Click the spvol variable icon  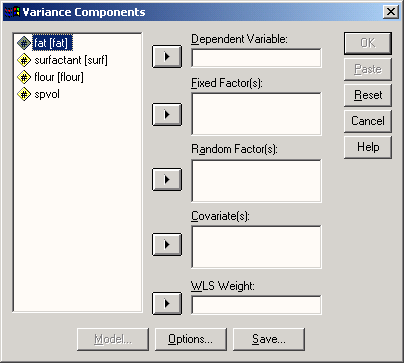click(x=24, y=94)
